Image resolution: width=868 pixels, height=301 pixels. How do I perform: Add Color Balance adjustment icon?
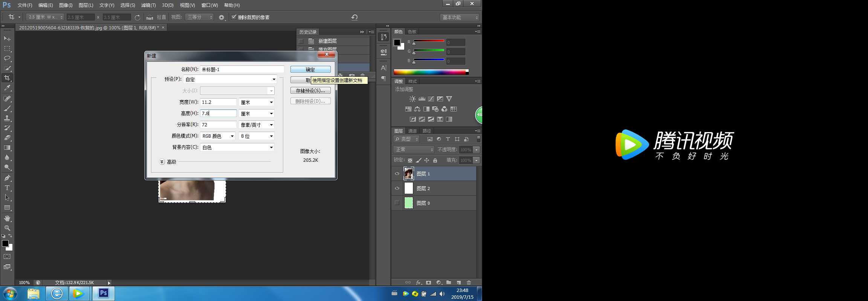point(417,109)
